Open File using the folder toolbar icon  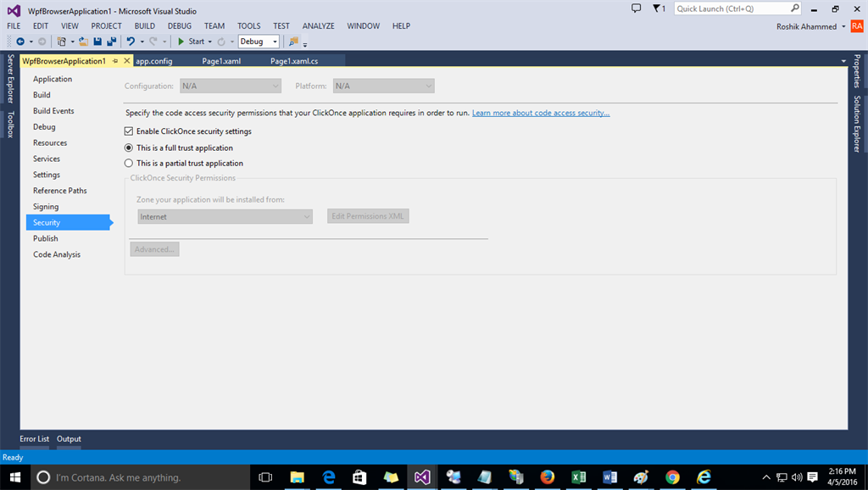[83, 42]
